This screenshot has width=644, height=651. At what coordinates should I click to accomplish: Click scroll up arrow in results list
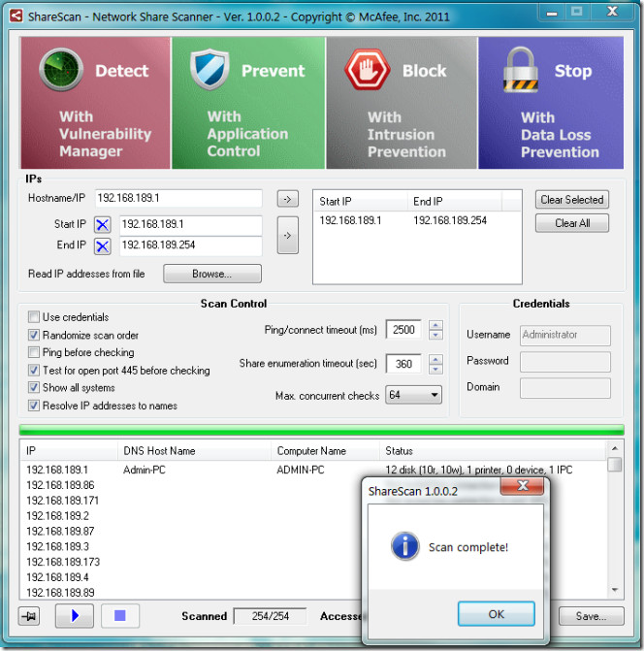click(615, 448)
